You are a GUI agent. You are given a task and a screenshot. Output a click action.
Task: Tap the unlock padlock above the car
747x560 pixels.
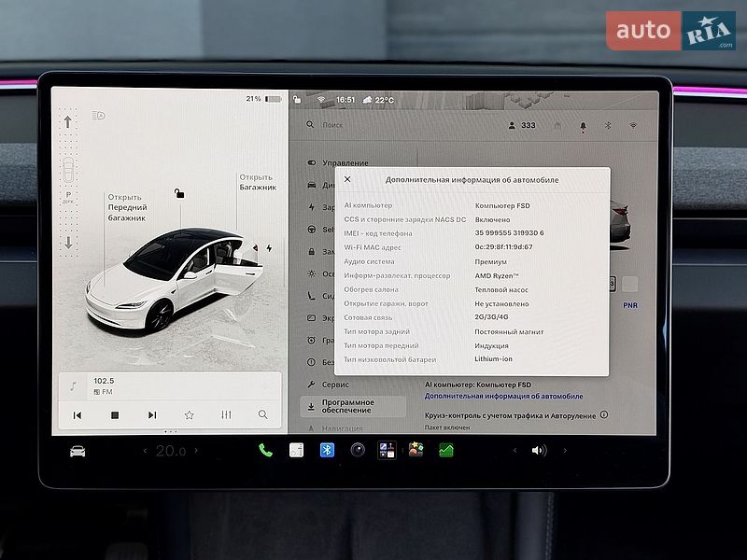(x=179, y=193)
